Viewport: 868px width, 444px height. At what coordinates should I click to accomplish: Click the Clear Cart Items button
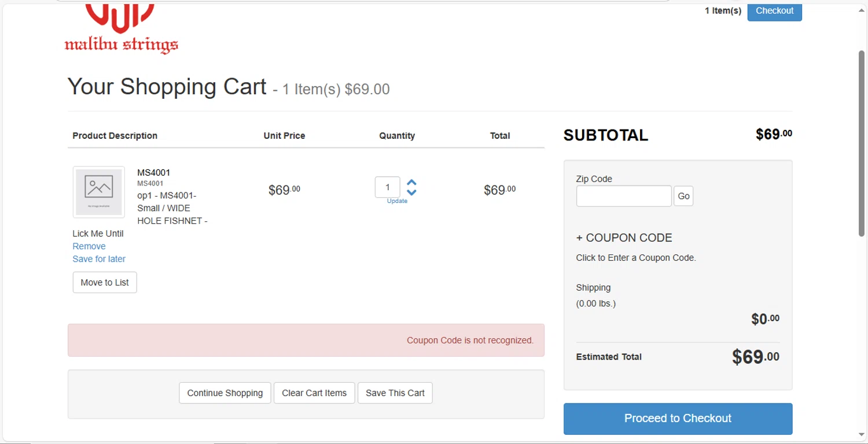pos(314,393)
